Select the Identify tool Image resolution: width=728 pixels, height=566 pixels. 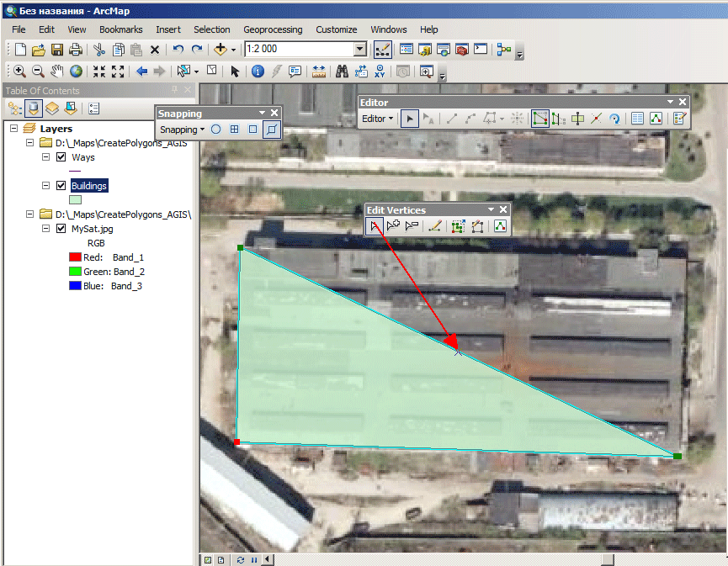click(258, 71)
